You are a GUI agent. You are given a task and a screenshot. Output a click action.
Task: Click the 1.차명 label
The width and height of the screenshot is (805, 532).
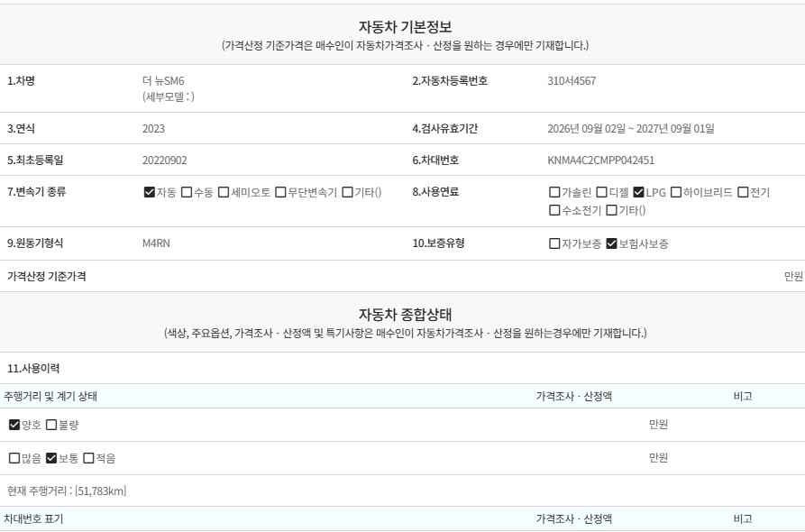click(x=21, y=80)
